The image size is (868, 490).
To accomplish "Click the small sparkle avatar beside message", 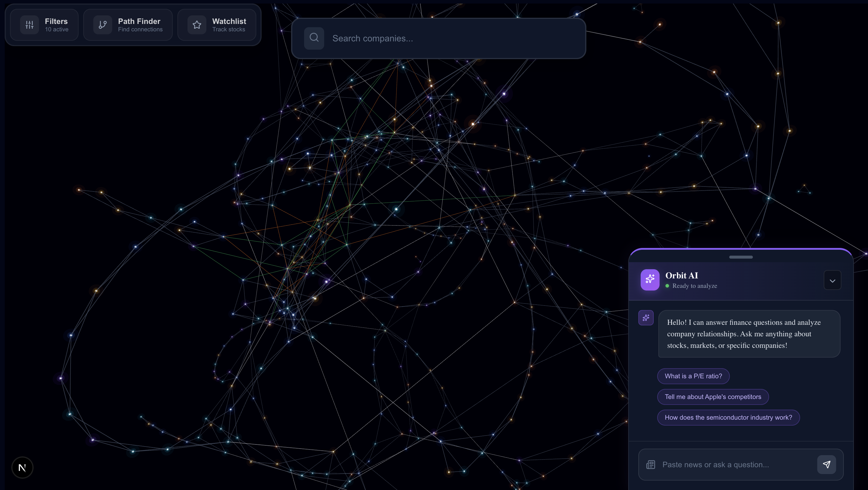I will 646,318.
